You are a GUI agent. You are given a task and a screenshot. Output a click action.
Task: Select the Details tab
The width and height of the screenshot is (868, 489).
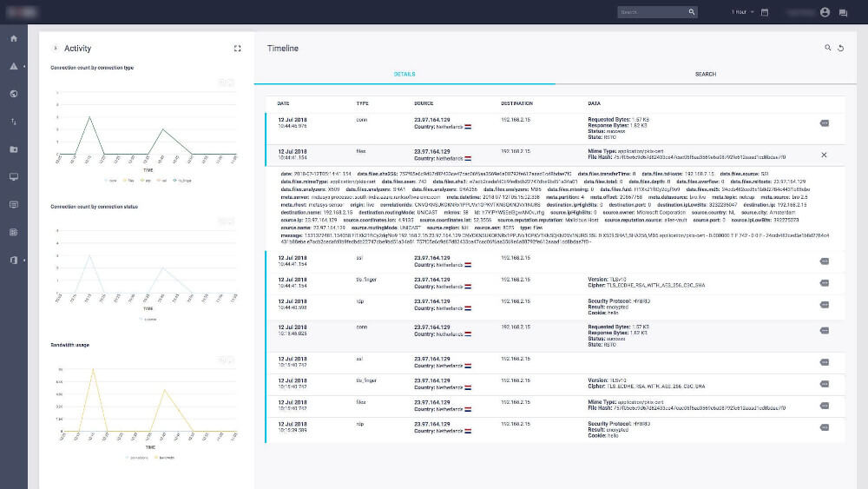[x=404, y=75]
